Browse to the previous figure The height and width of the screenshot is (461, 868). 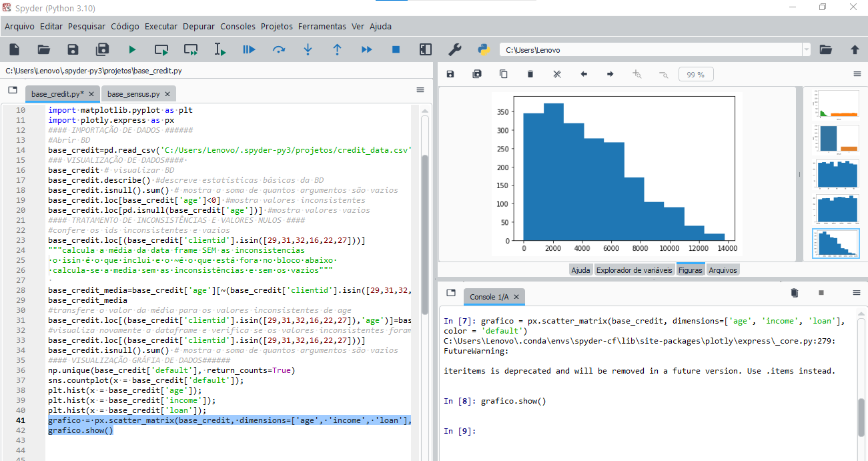(583, 73)
